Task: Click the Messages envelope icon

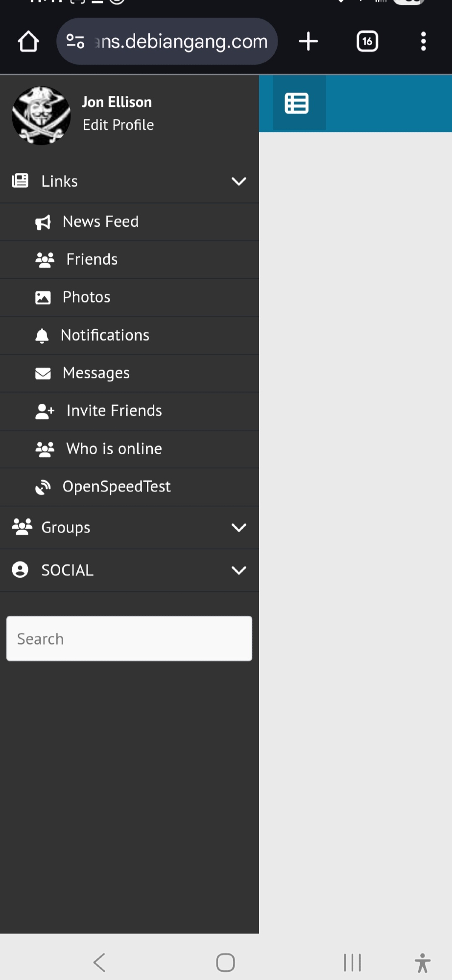Action: (43, 374)
